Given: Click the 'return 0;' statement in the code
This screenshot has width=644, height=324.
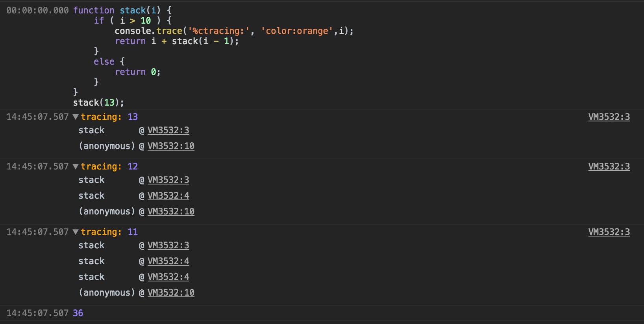Looking at the screenshot, I should click(137, 72).
